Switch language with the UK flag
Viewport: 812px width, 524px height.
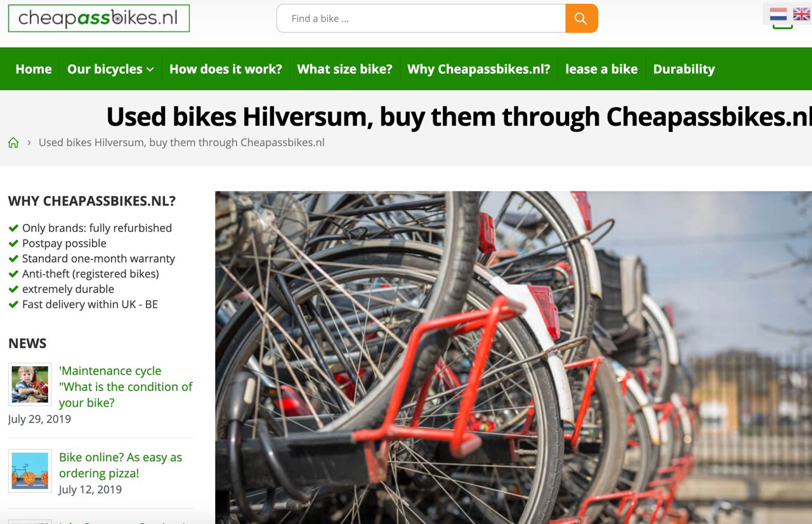click(802, 14)
